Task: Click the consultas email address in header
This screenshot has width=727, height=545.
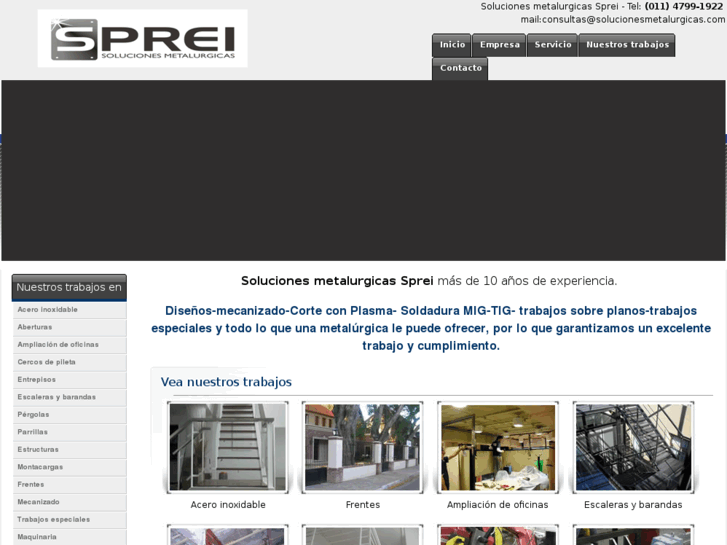Action: coord(633,19)
